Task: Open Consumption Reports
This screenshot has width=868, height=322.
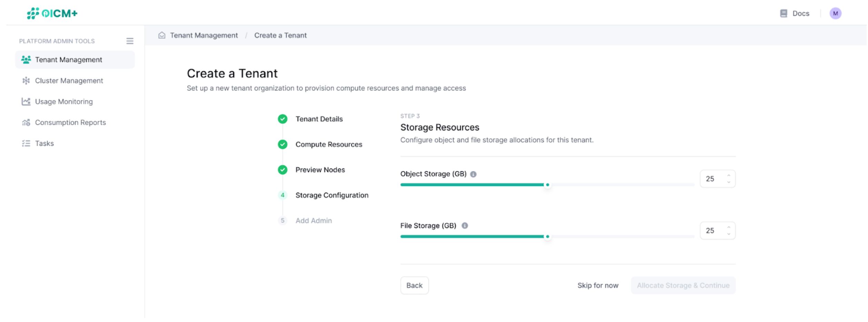Action: pos(70,122)
